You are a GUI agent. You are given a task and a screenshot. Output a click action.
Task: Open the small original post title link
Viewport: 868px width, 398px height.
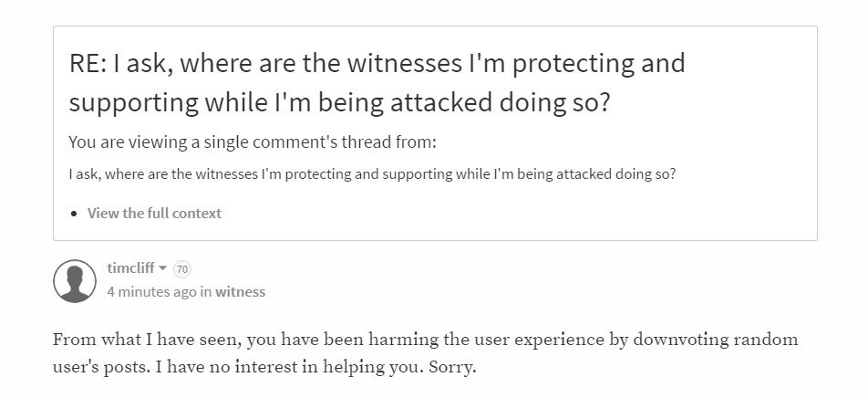[372, 173]
